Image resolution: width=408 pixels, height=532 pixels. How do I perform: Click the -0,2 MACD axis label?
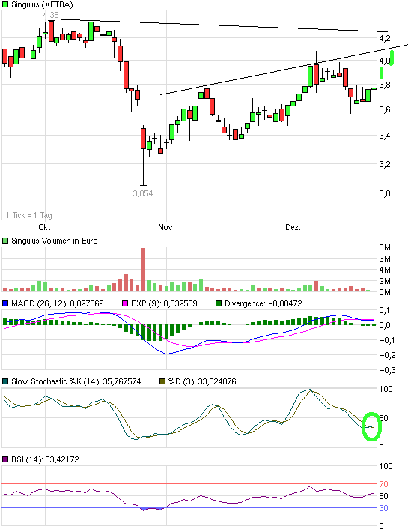[x=387, y=355]
